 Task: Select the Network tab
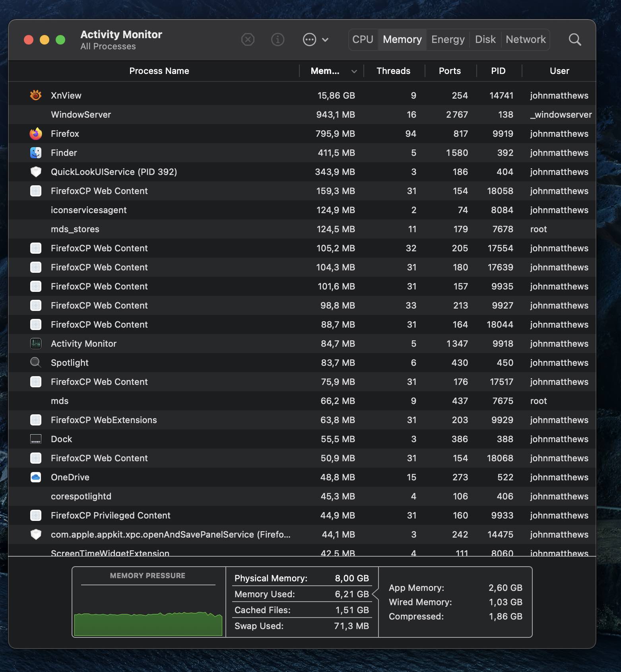pyautogui.click(x=525, y=40)
